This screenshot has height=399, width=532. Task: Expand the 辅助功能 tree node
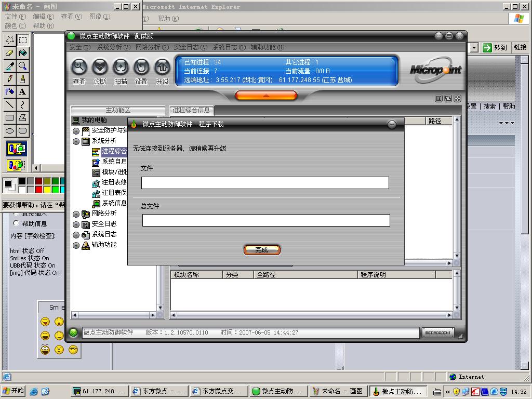[x=76, y=245]
